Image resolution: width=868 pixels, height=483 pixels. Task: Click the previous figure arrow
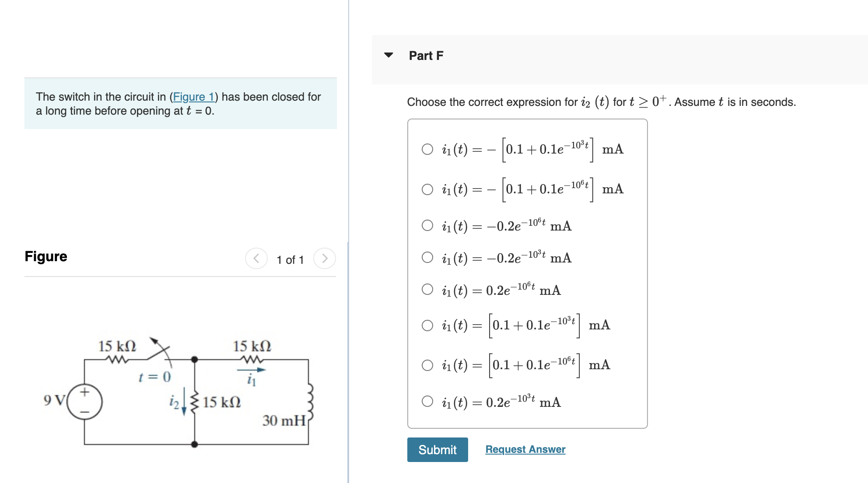coord(257,258)
